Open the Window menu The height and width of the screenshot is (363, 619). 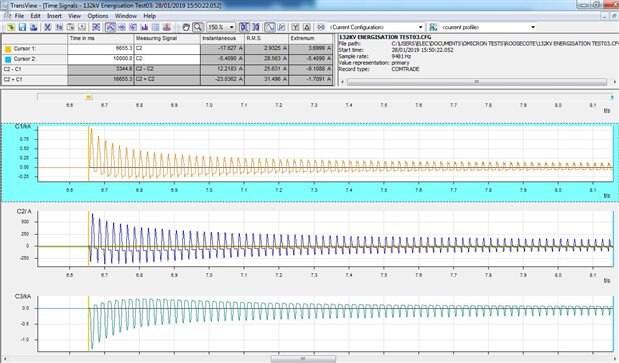pyautogui.click(x=126, y=16)
